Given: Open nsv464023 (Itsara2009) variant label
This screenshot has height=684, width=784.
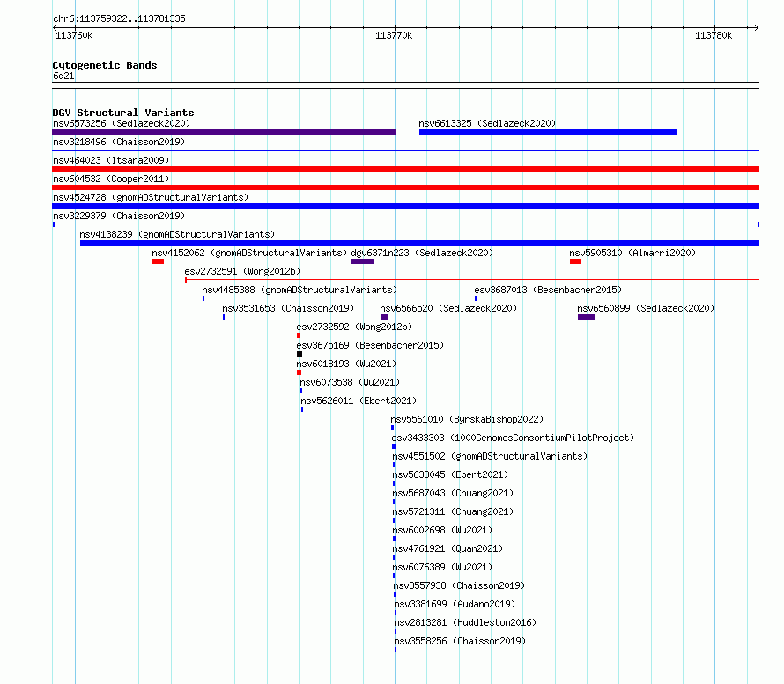Looking at the screenshot, I should point(111,160).
